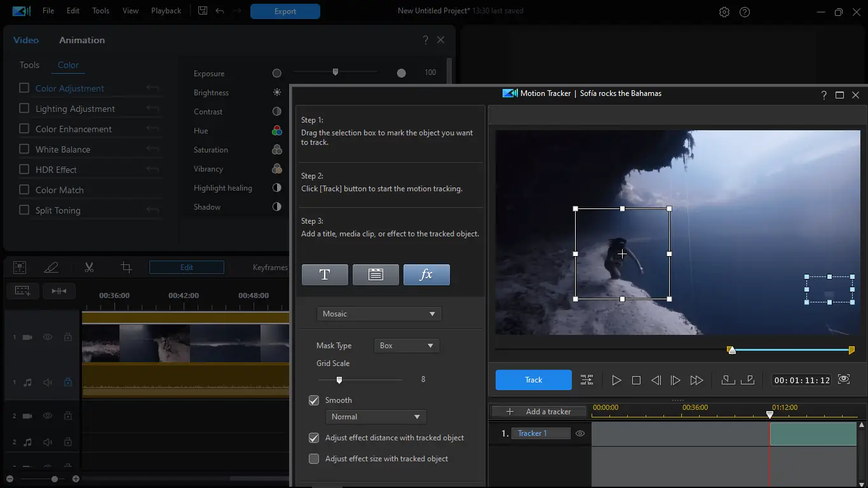Open the Mosaic effect dropdown
Screen dimensions: 868x488
tap(379, 314)
